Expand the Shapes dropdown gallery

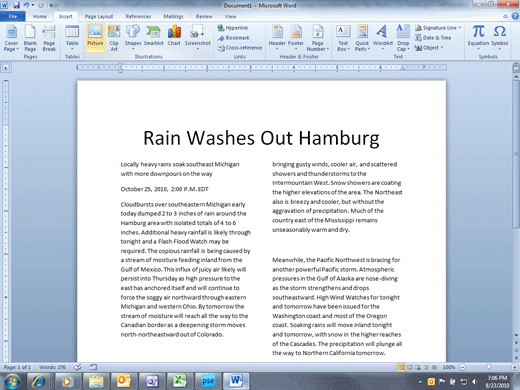click(x=133, y=37)
